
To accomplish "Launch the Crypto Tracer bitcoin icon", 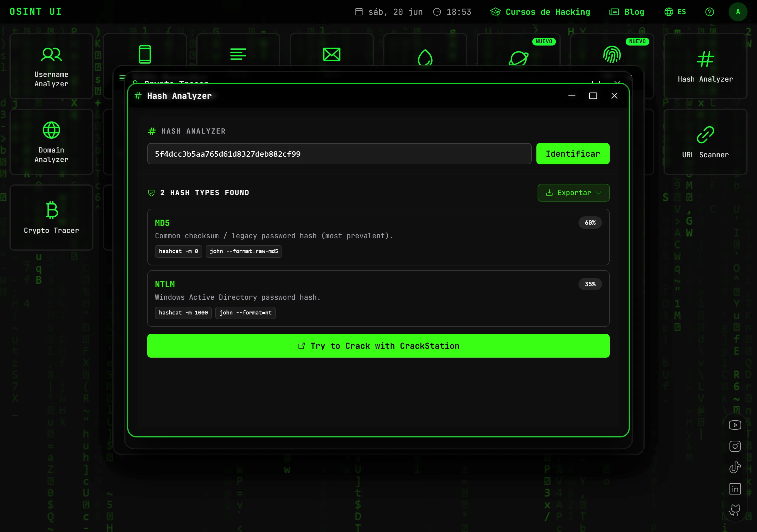I will [x=52, y=210].
